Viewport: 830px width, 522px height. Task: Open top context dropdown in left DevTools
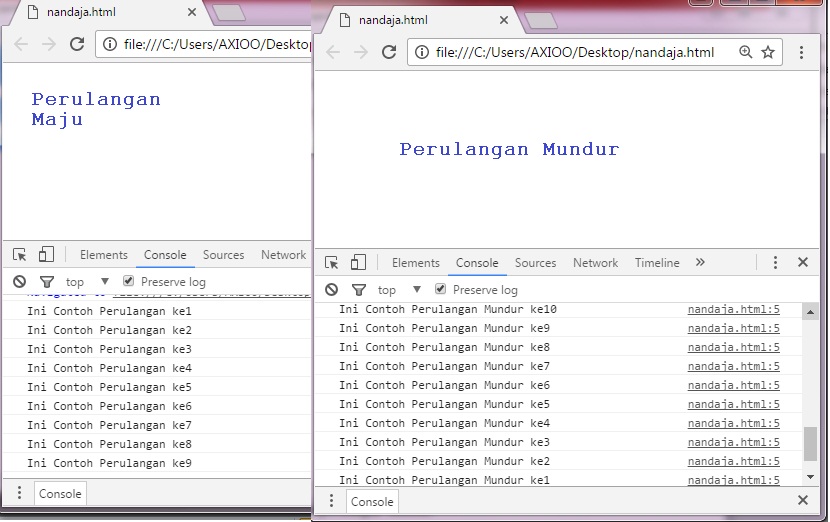(x=87, y=282)
